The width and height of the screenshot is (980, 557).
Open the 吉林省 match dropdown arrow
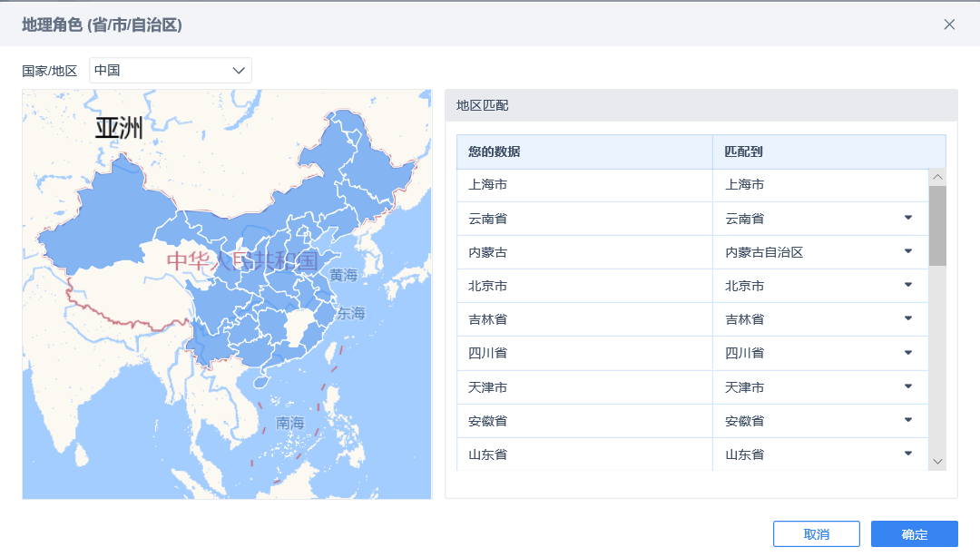[x=907, y=318]
